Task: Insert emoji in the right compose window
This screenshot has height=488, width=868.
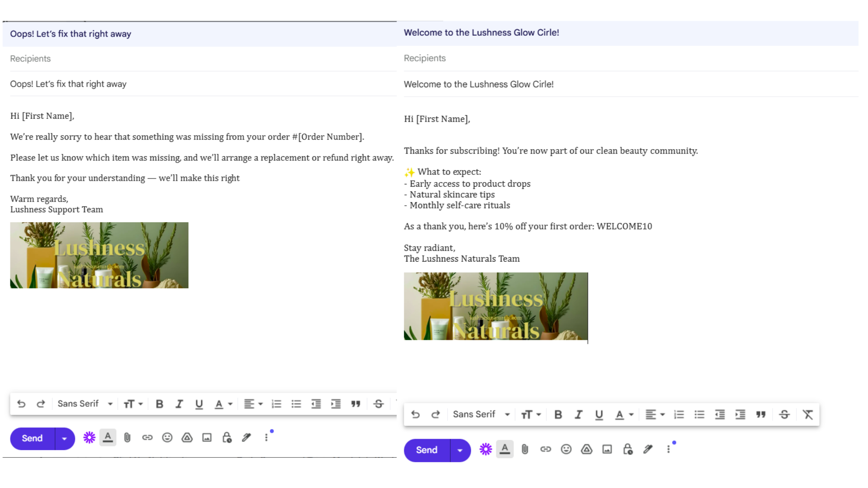Action: (x=566, y=449)
